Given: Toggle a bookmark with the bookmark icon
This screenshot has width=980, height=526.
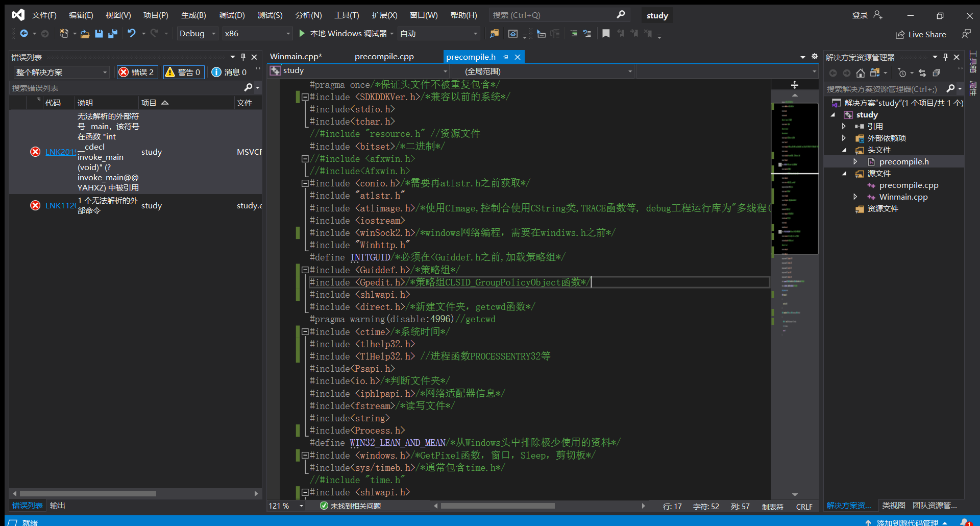Looking at the screenshot, I should tap(606, 34).
